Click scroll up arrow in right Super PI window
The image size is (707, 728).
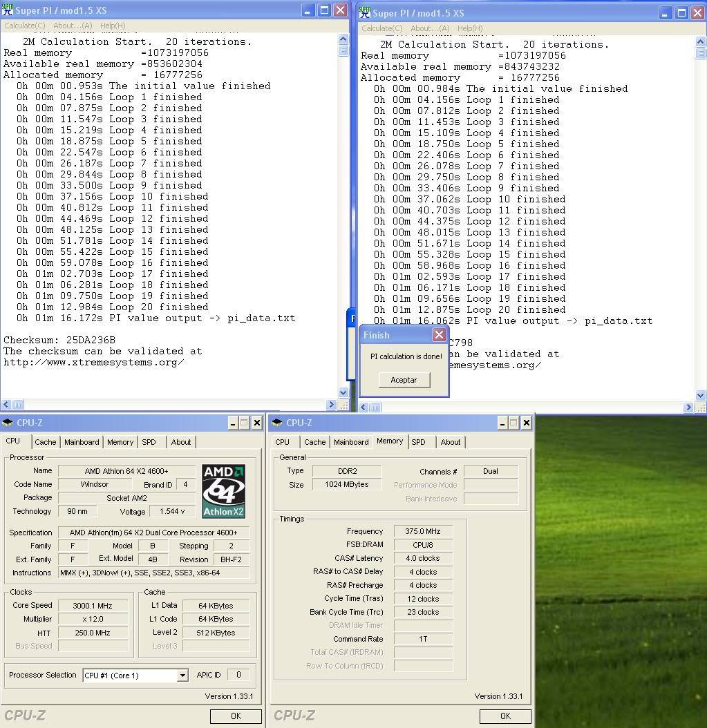click(701, 41)
